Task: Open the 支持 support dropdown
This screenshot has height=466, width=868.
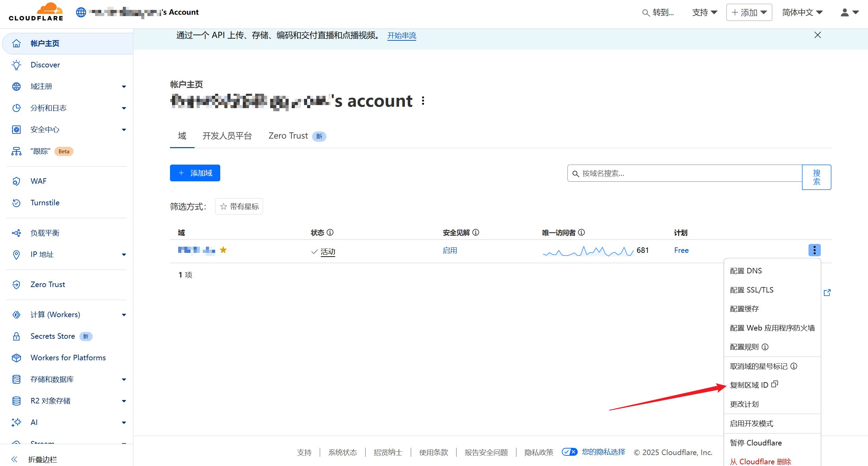Action: (705, 13)
